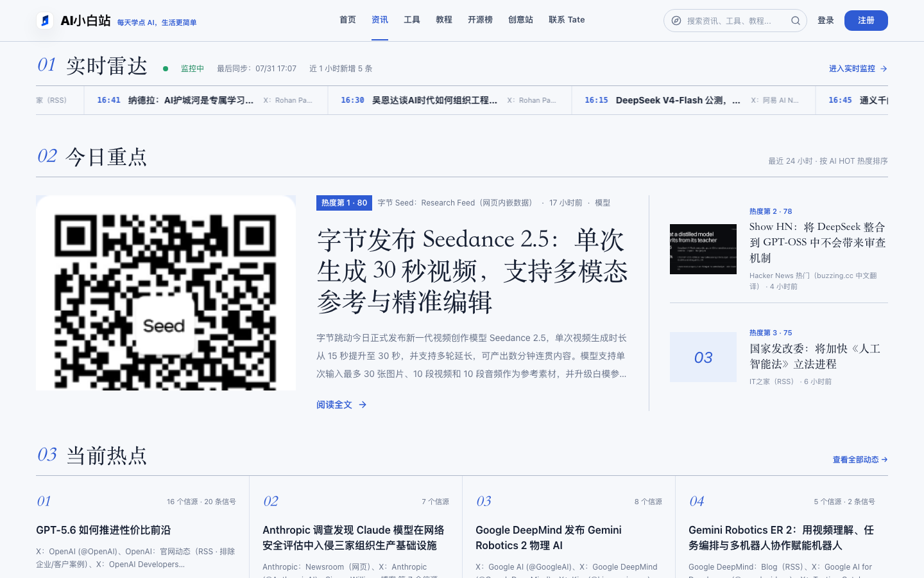Click IT之家（RSS）· 6 小时前 source
The width and height of the screenshot is (924, 578).
(791, 381)
